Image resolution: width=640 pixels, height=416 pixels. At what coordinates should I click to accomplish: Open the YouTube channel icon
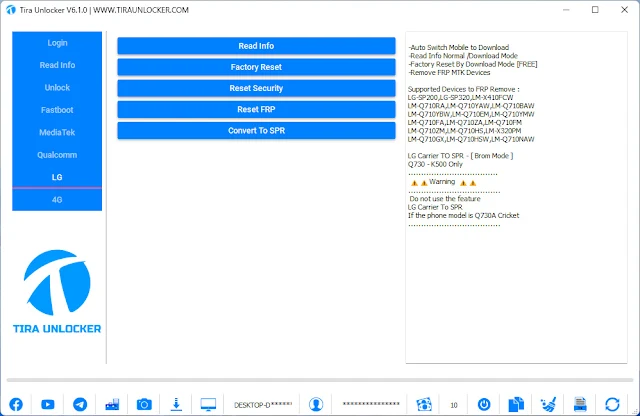(x=48, y=405)
